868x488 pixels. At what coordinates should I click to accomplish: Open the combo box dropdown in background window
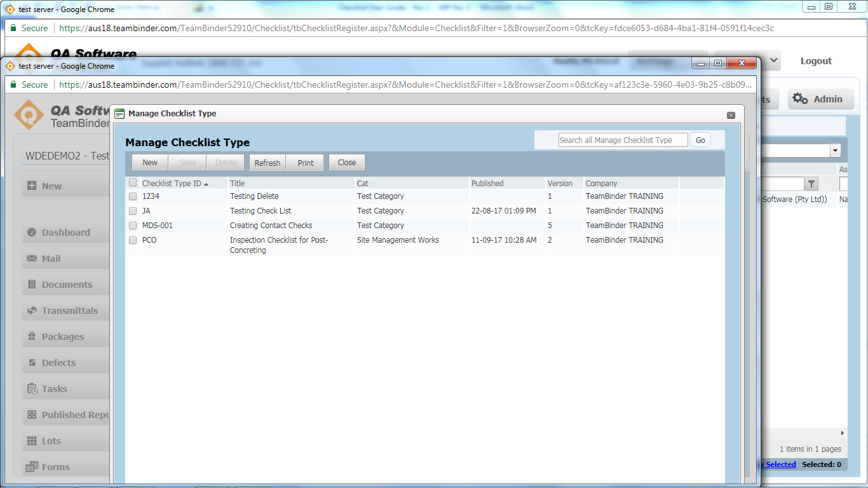(x=836, y=151)
